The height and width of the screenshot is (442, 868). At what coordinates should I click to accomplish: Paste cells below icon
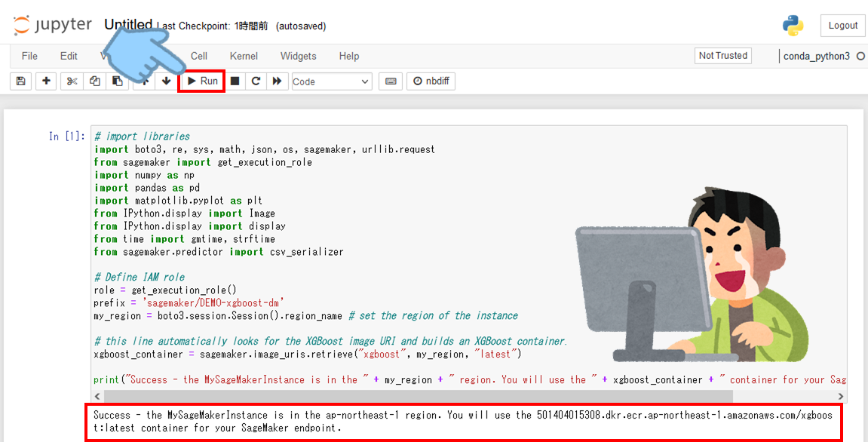pos(118,81)
